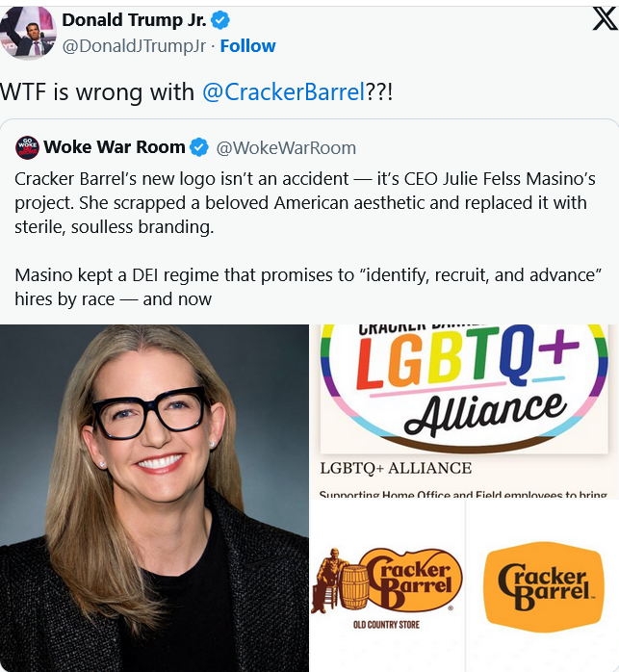The height and width of the screenshot is (672, 619).
Task: View new orange Cracker Barrel logo image
Action: (543, 586)
